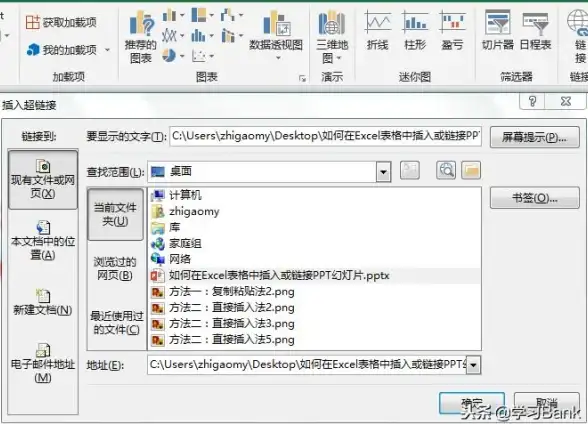Image resolution: width=588 pixels, height=424 pixels.
Task: Open the Bookmark (书签) button
Action: point(534,198)
